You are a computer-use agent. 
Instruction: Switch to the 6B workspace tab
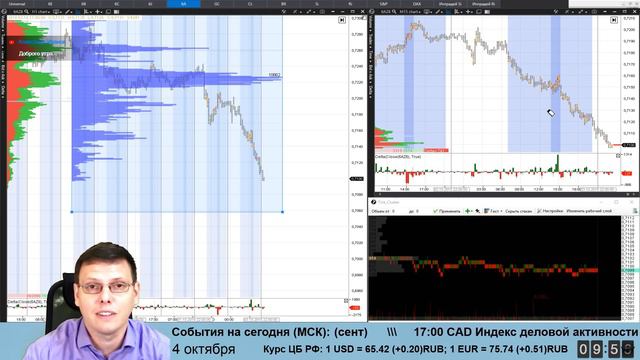[x=83, y=4]
